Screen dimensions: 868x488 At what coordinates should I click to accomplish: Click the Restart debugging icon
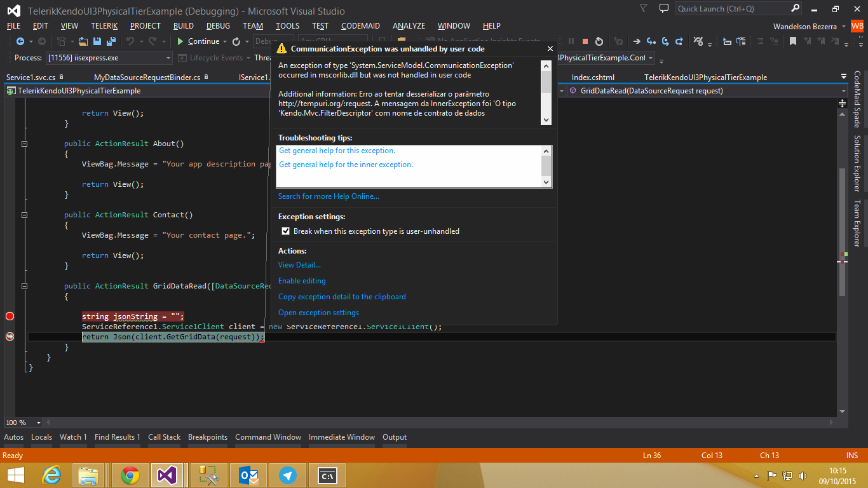click(599, 41)
